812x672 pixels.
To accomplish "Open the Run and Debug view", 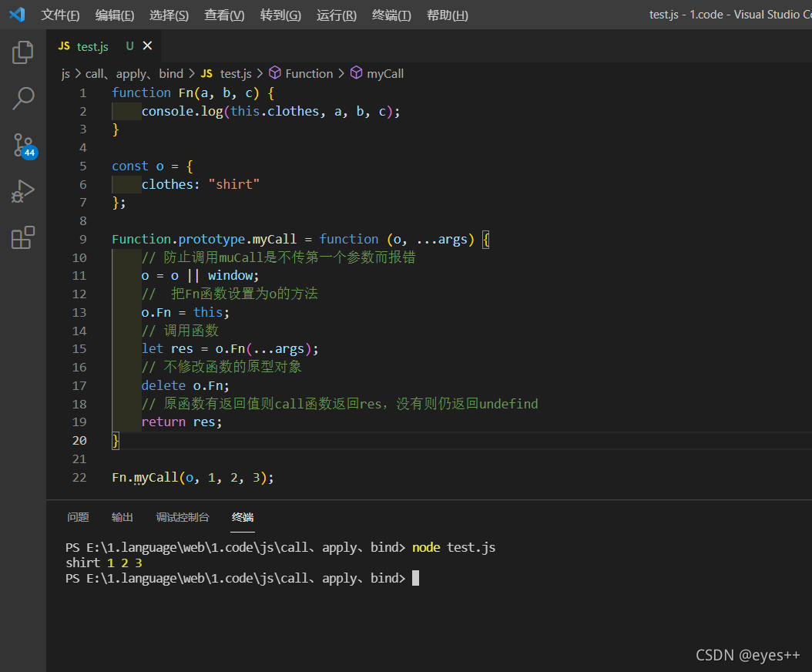I will tap(23, 191).
